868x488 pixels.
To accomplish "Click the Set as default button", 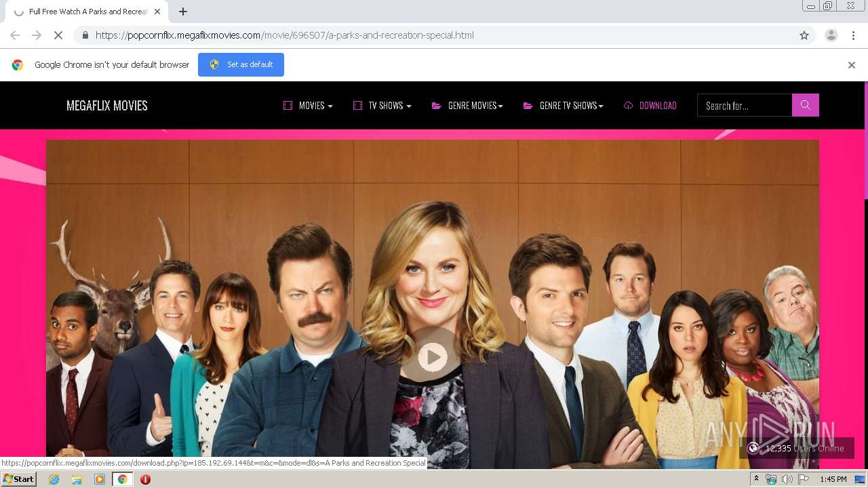I will pos(241,64).
